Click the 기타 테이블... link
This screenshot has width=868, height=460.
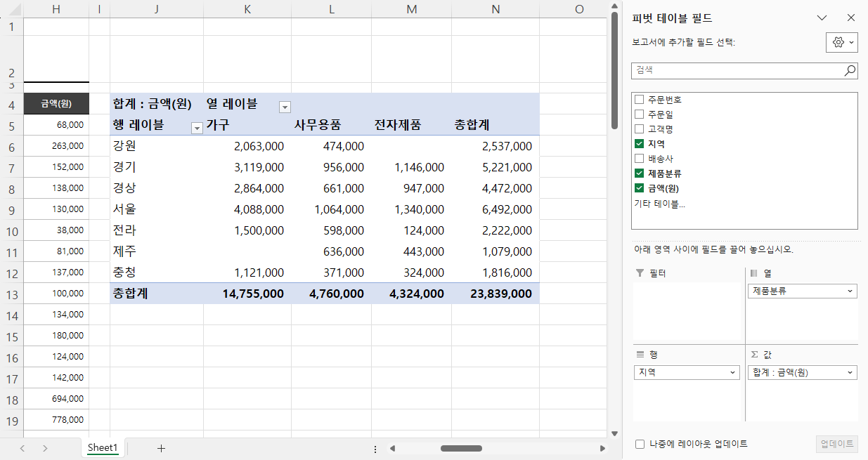tap(659, 204)
